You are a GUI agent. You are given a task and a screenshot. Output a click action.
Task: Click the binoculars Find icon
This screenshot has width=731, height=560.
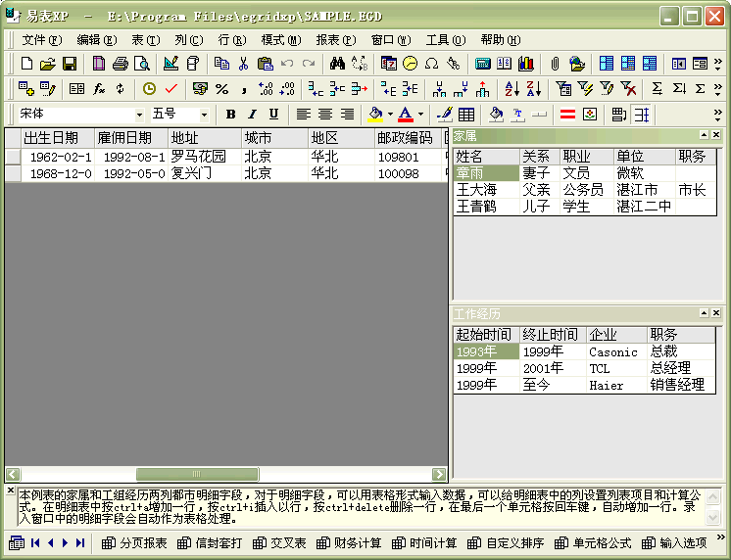[337, 64]
